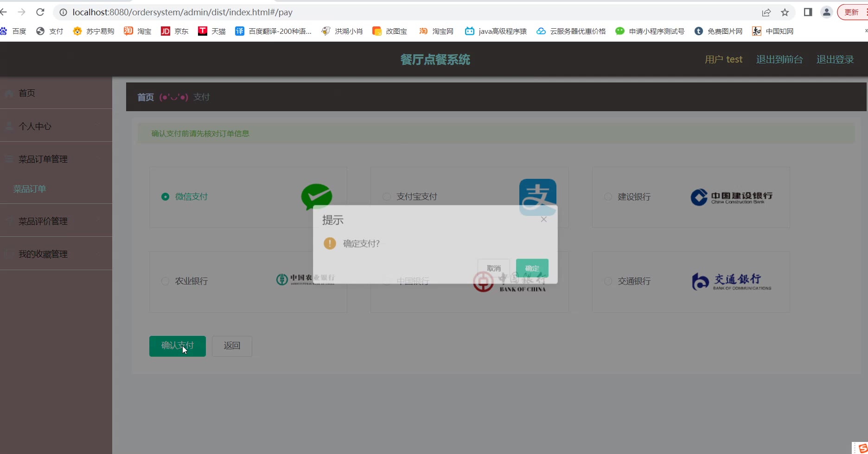Open the 洪湖小肖 bookmark
Screen dimensions: 868x454
[x=342, y=31]
